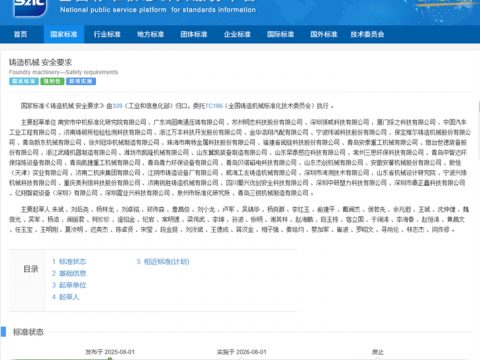
Task: Click the 实施于 2026-08-01 timeline label
Action: tap(242, 352)
